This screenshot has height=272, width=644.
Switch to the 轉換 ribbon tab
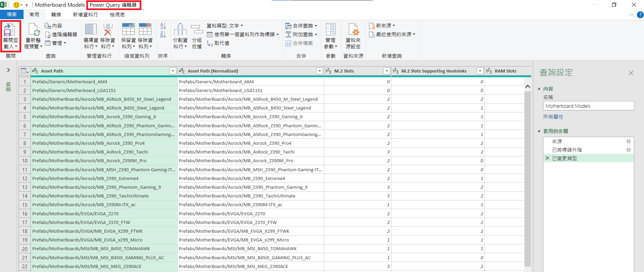[56, 14]
